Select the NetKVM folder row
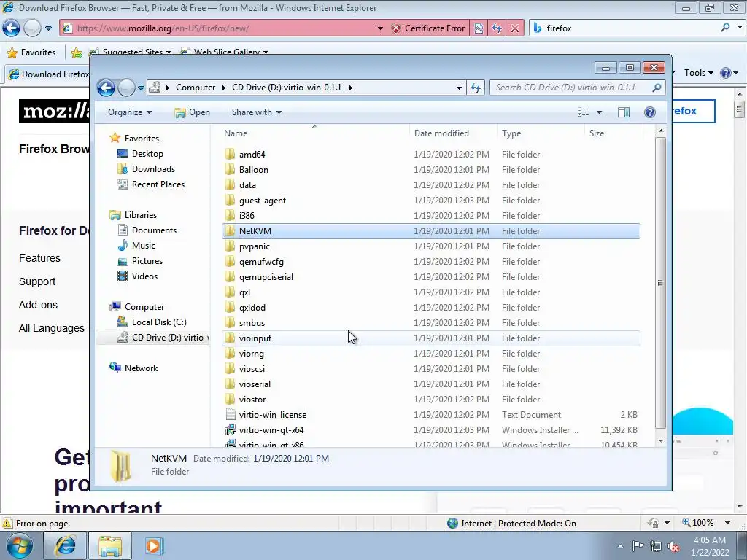 coord(431,231)
